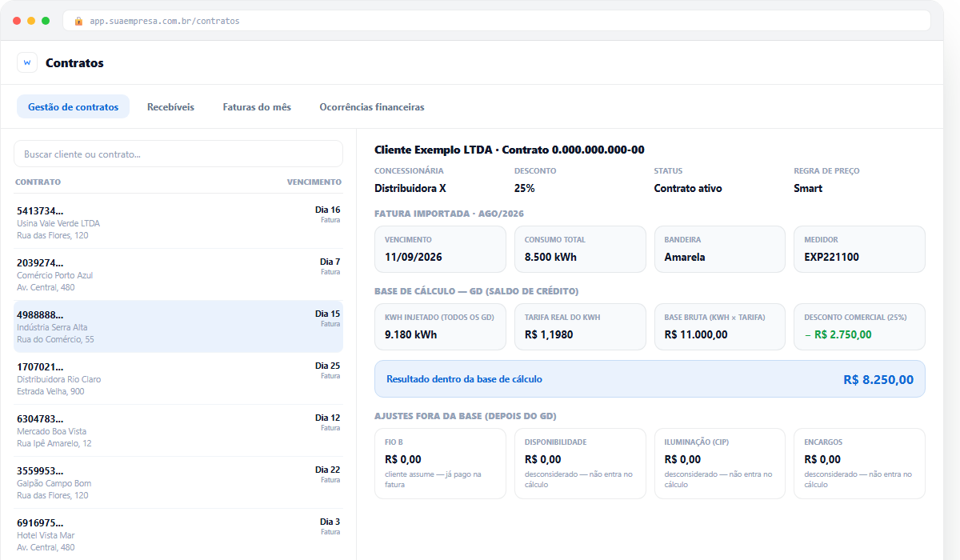Click the Vencimento 11/09/2026 card
The image size is (960, 560).
coord(440,249)
